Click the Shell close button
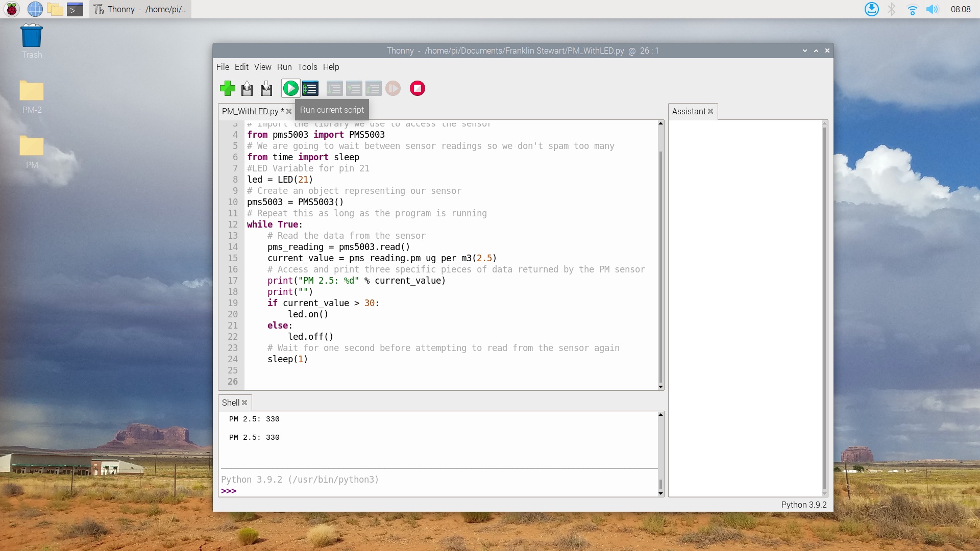Viewport: 980px width, 551px height. pyautogui.click(x=244, y=403)
